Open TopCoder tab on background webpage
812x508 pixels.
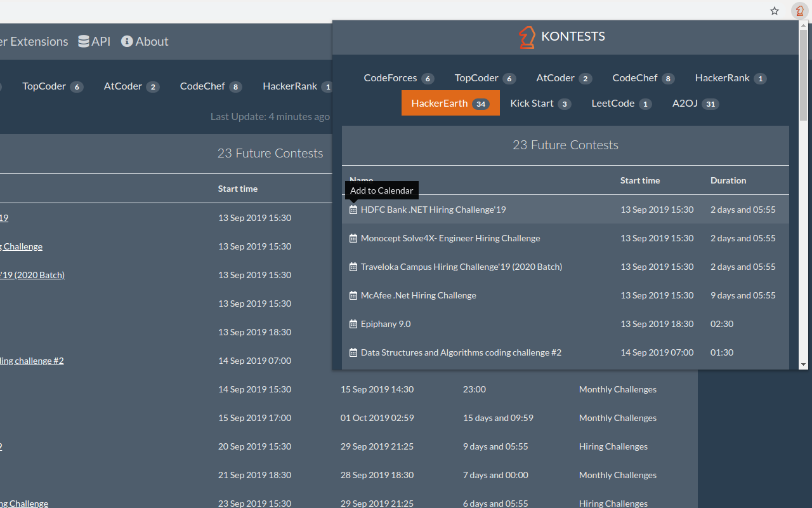point(53,86)
